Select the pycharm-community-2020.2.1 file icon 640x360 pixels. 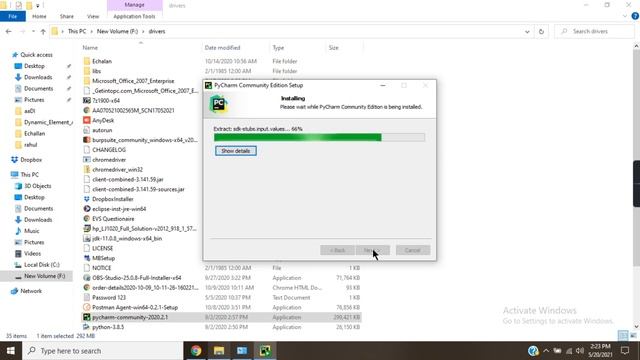click(x=87, y=317)
